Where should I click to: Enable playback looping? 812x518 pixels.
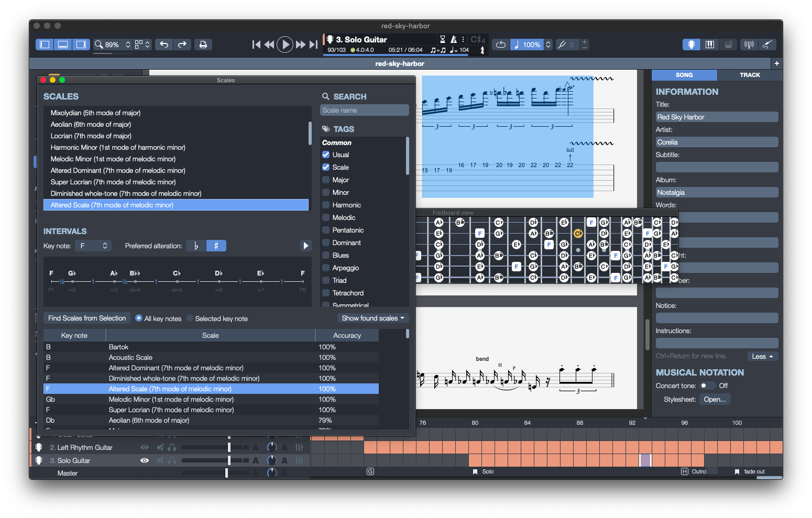tap(500, 45)
